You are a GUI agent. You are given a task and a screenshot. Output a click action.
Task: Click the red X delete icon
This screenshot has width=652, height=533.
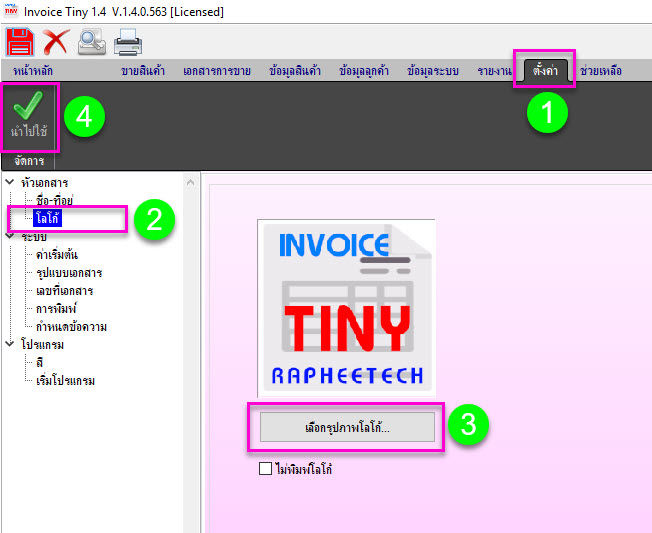click(x=56, y=42)
